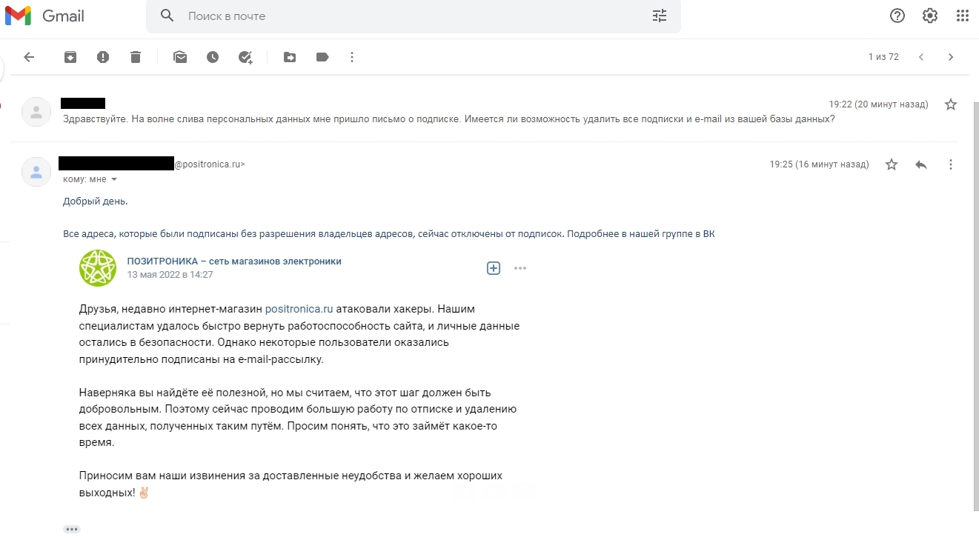Screen dimensions: 979x560
Task: Click the '19:25 (16 минут назад)' timestamp
Action: click(x=819, y=164)
